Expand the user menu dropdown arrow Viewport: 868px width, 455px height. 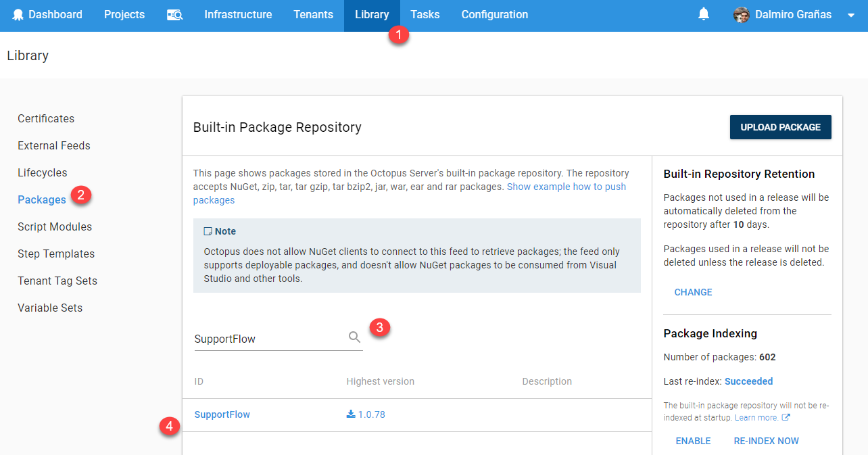pos(850,16)
